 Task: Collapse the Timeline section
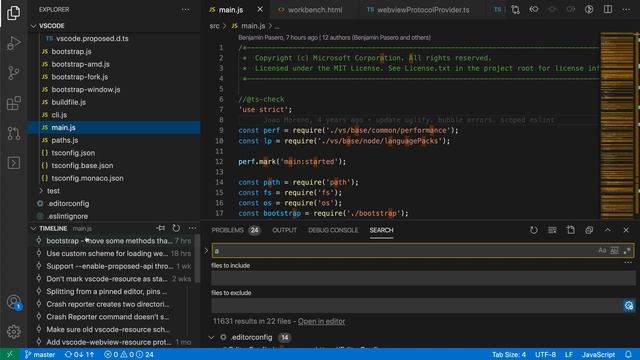(33, 228)
